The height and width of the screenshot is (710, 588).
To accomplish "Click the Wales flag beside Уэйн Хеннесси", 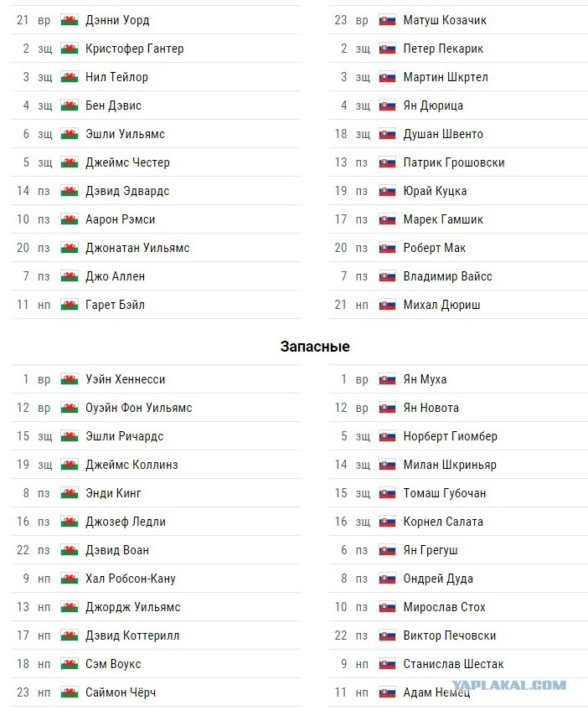I will (x=70, y=379).
